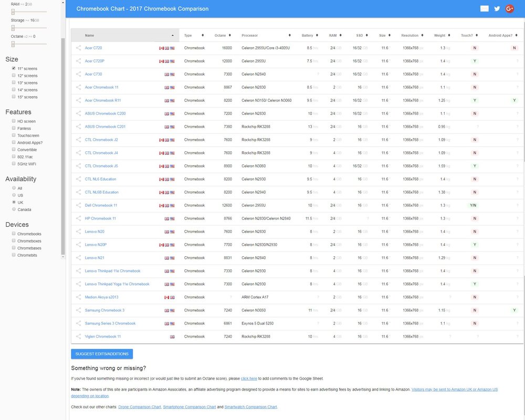Enable the Convertible filter checkbox

[x=14, y=150]
